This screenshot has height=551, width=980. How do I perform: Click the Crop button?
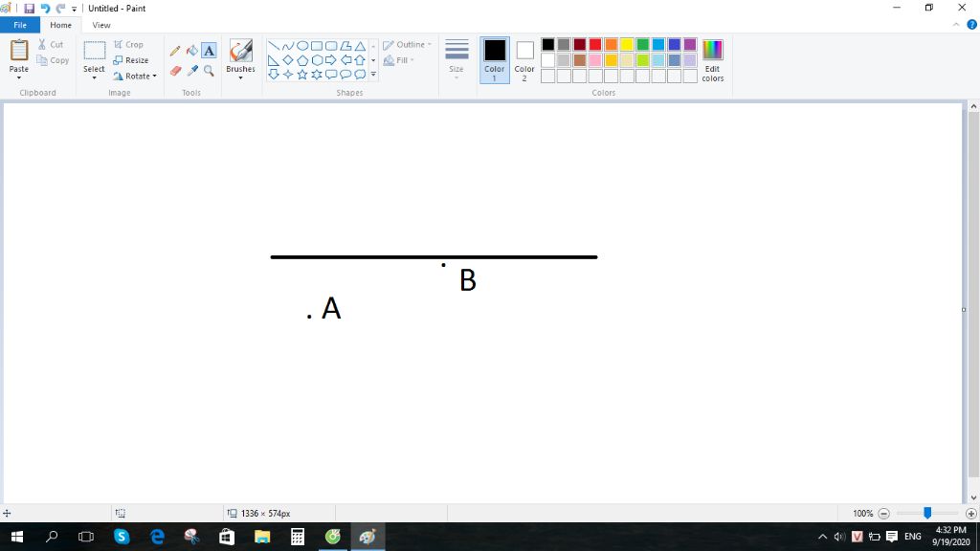click(x=129, y=45)
